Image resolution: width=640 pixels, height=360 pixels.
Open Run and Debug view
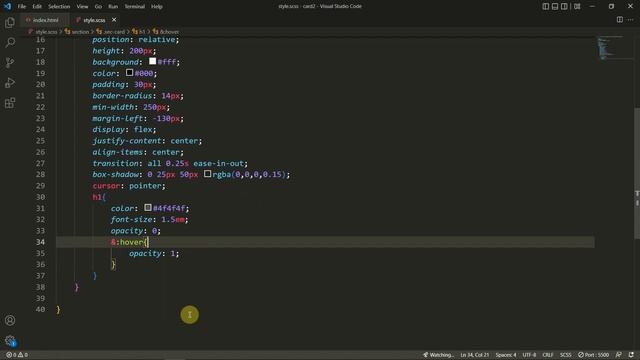click(x=10, y=82)
